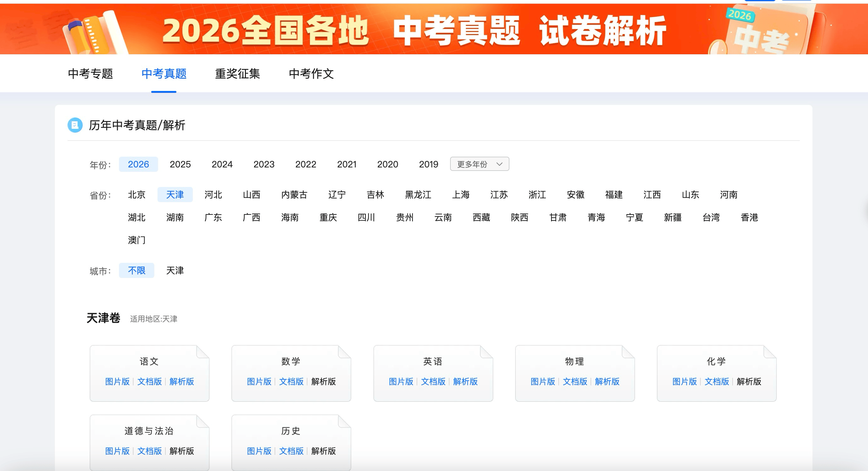Viewport: 868px width, 471px height.
Task: Select province 云南
Action: [x=443, y=217]
